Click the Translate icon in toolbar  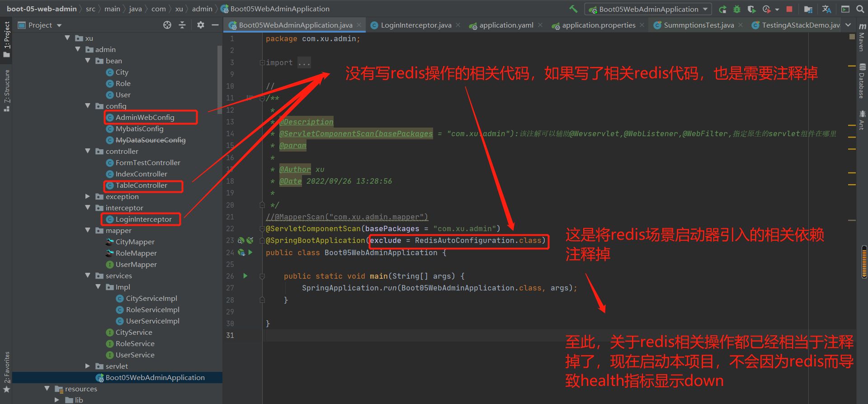pos(827,9)
